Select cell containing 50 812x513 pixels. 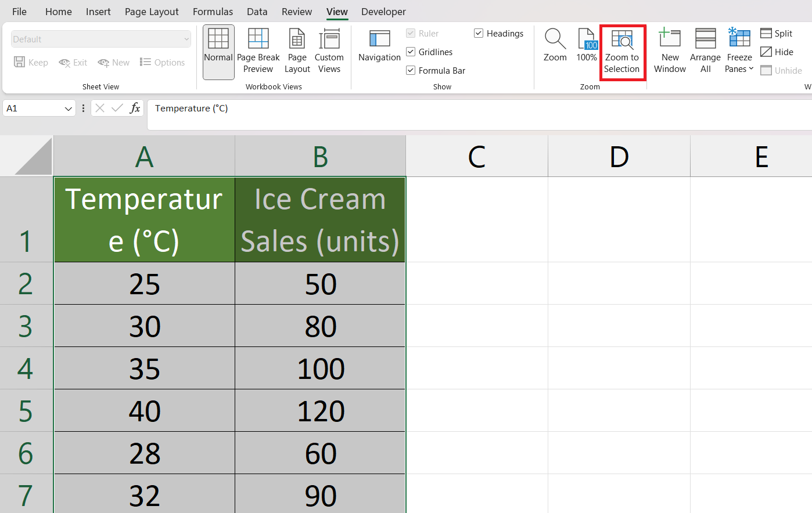pos(320,283)
